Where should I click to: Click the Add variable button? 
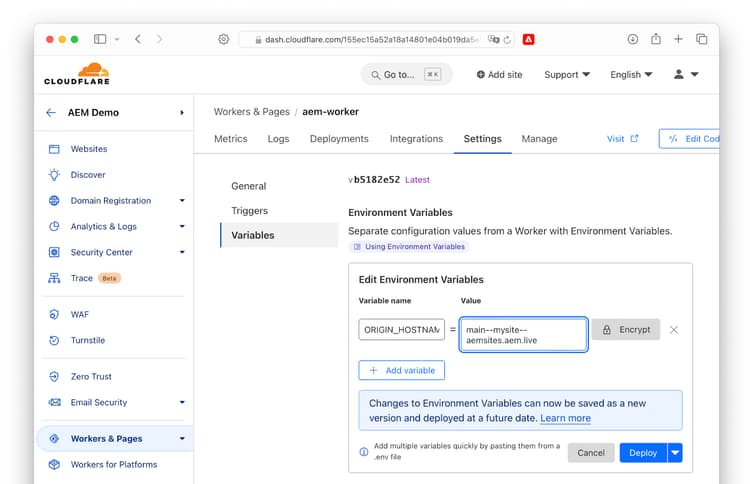[x=402, y=370]
